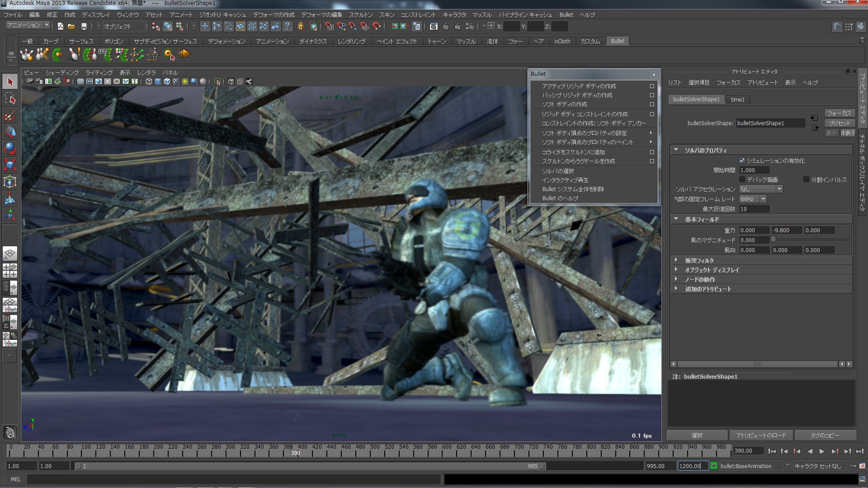Toggle シミュレーションの有効化 checkbox

[x=742, y=160]
